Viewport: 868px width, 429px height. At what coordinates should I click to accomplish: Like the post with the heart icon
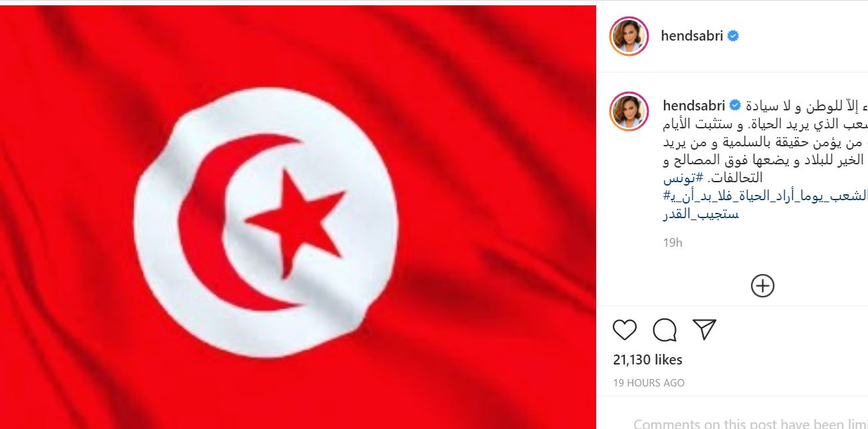tap(624, 330)
